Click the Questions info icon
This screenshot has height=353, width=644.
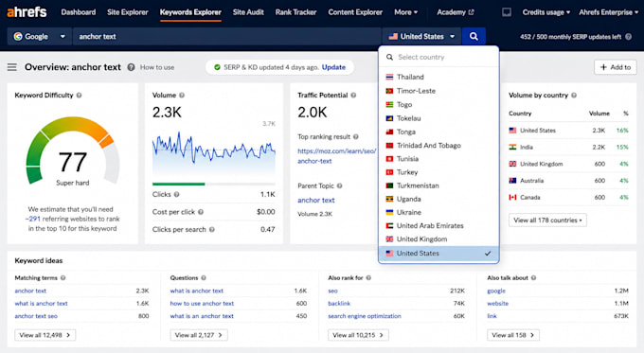tap(204, 278)
